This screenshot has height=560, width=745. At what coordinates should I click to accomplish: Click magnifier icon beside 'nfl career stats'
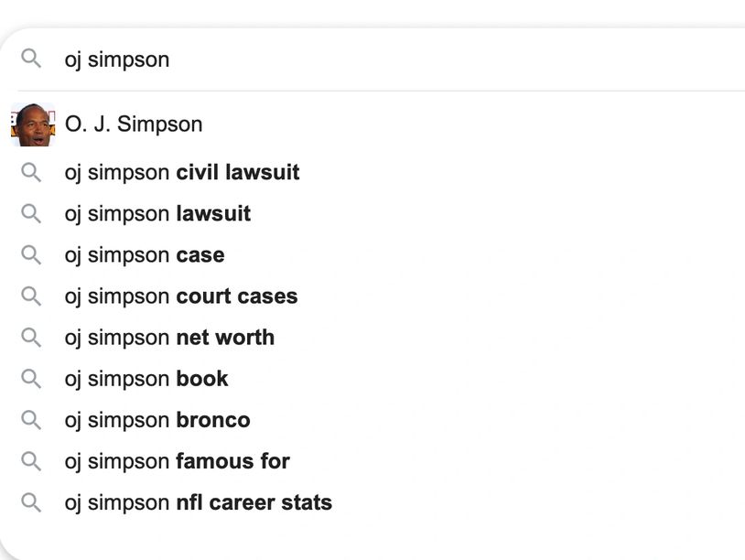pos(31,502)
